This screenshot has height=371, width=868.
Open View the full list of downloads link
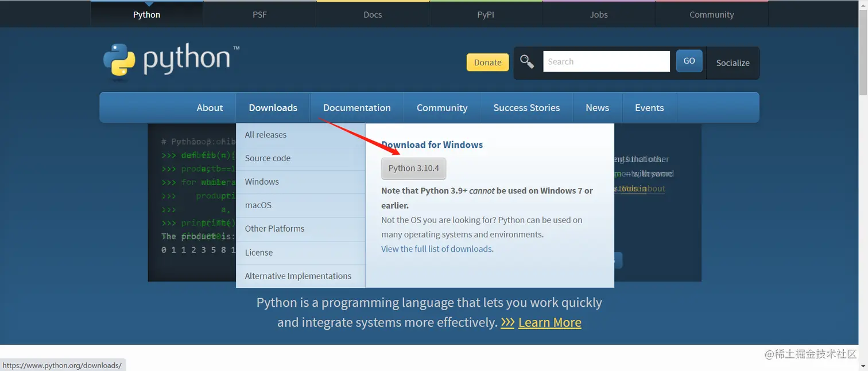pos(436,249)
